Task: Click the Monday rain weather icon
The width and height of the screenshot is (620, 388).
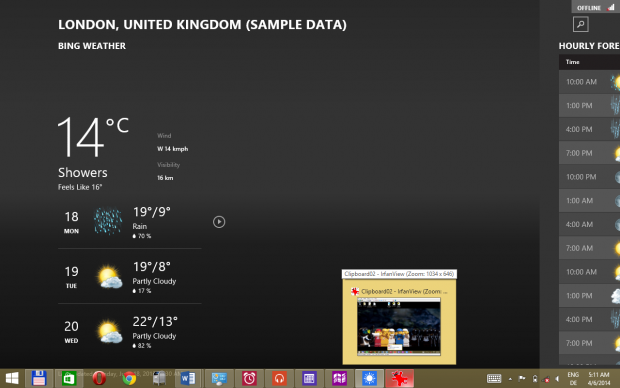Action: click(x=108, y=221)
